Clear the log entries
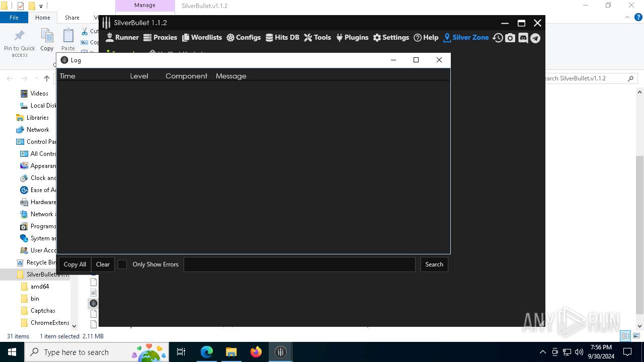This screenshot has height=362, width=644. tap(103, 264)
